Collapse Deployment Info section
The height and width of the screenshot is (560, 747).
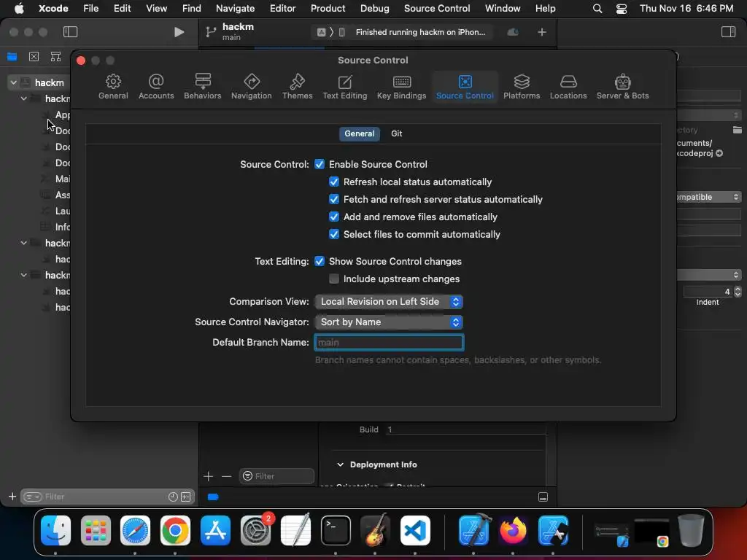340,464
